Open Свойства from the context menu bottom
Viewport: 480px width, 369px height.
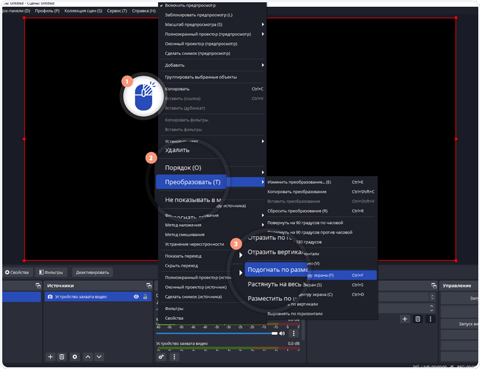point(174,318)
